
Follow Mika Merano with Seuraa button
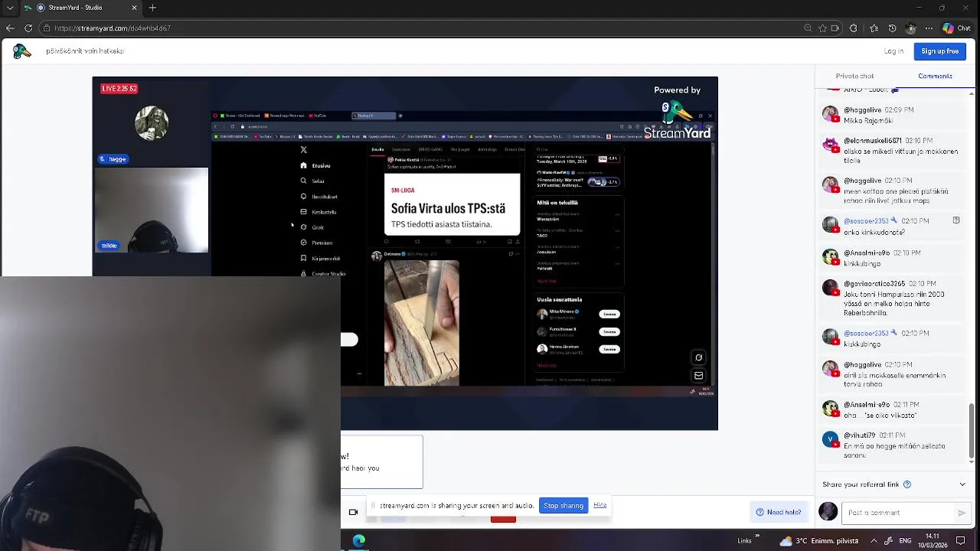(609, 314)
